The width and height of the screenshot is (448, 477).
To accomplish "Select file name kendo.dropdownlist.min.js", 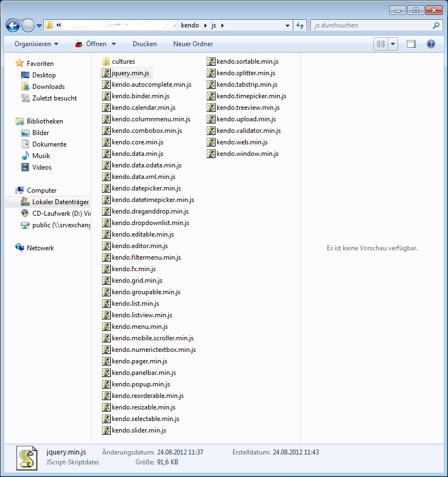I will [150, 223].
